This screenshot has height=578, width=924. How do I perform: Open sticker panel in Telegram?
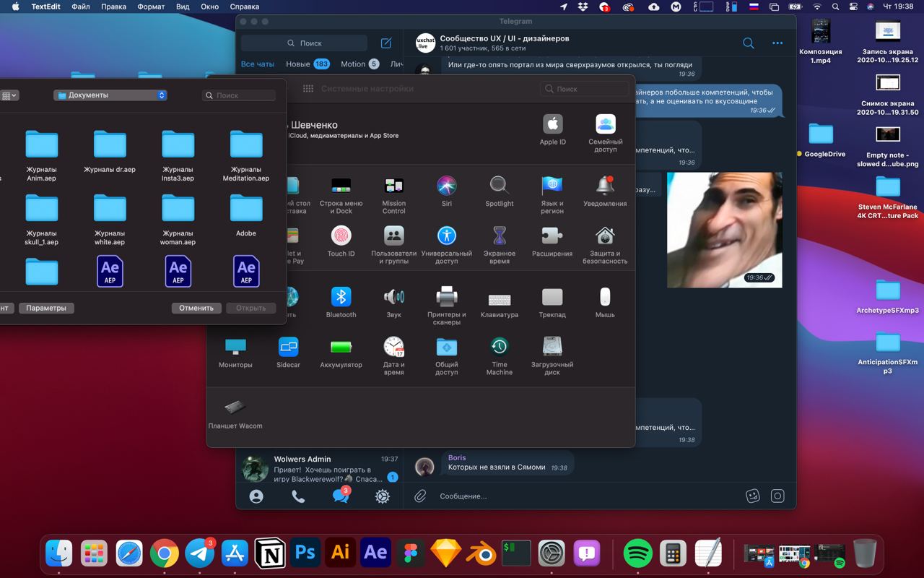[x=753, y=496]
